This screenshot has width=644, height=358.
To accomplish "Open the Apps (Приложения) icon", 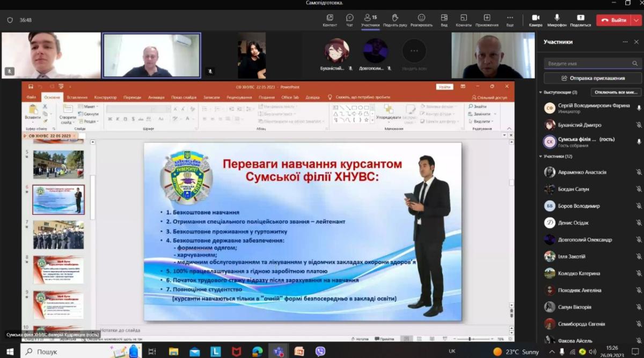I will coord(487,20).
